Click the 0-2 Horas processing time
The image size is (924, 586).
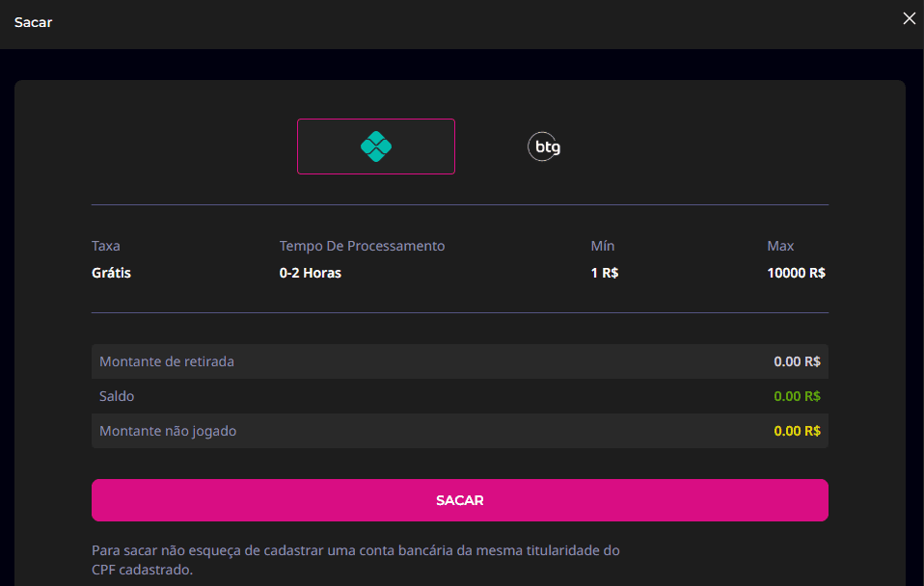click(310, 273)
